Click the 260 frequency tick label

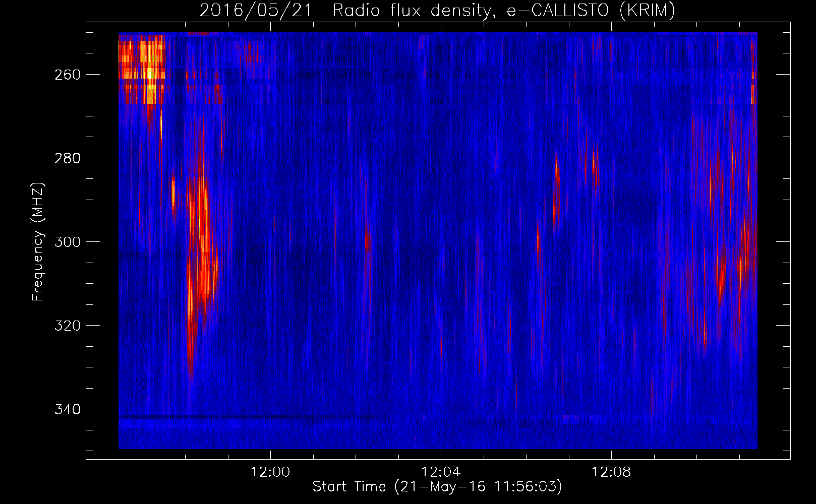click(67, 75)
